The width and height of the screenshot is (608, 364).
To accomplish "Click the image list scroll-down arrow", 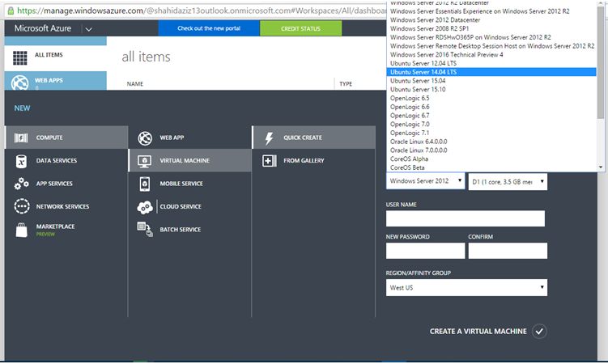I will point(601,167).
